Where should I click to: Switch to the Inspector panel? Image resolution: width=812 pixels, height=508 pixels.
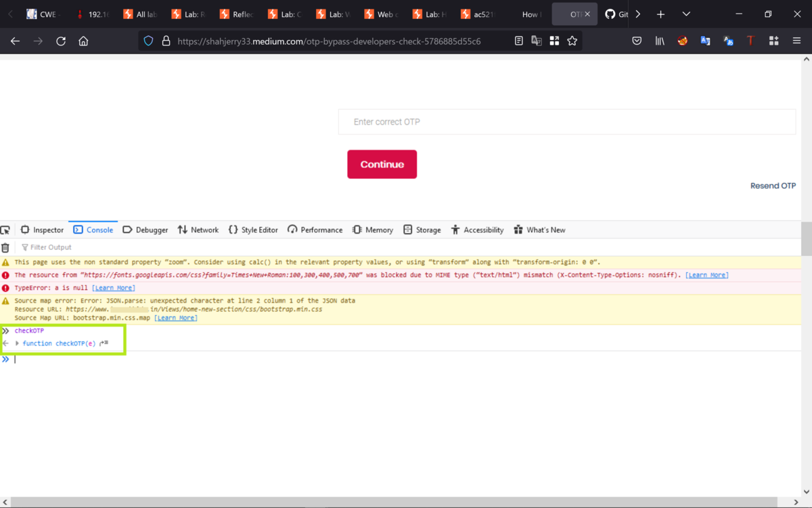(x=42, y=230)
